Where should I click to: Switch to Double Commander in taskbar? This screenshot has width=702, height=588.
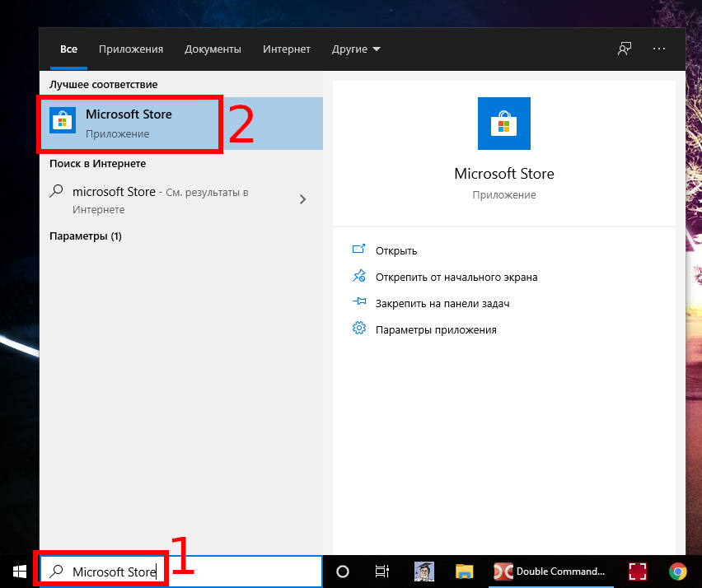(550, 572)
